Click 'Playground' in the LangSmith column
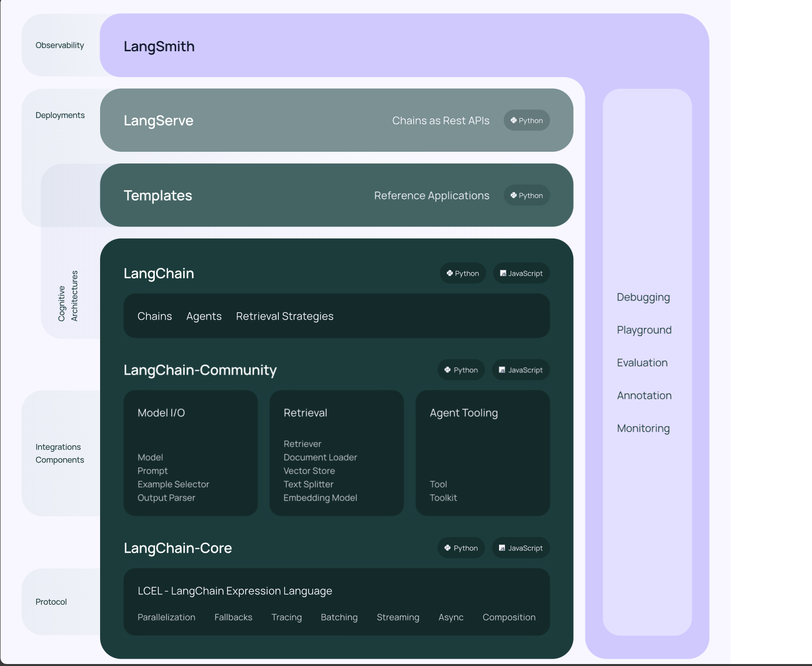The image size is (812, 666). tap(645, 330)
